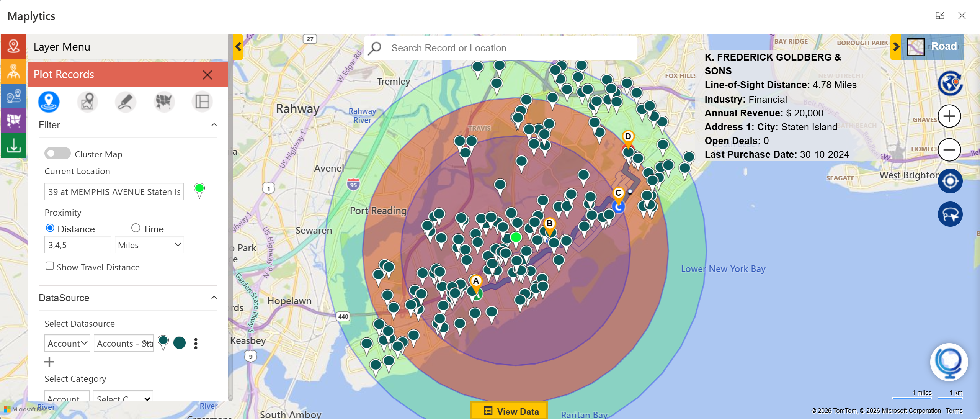Open the route directions sidebar icon
The image size is (980, 419).
click(x=13, y=96)
